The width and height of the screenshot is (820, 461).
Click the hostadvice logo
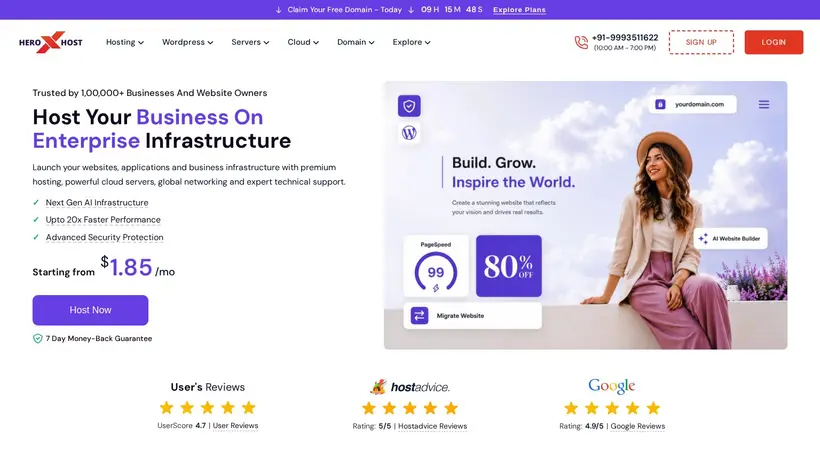tap(409, 387)
